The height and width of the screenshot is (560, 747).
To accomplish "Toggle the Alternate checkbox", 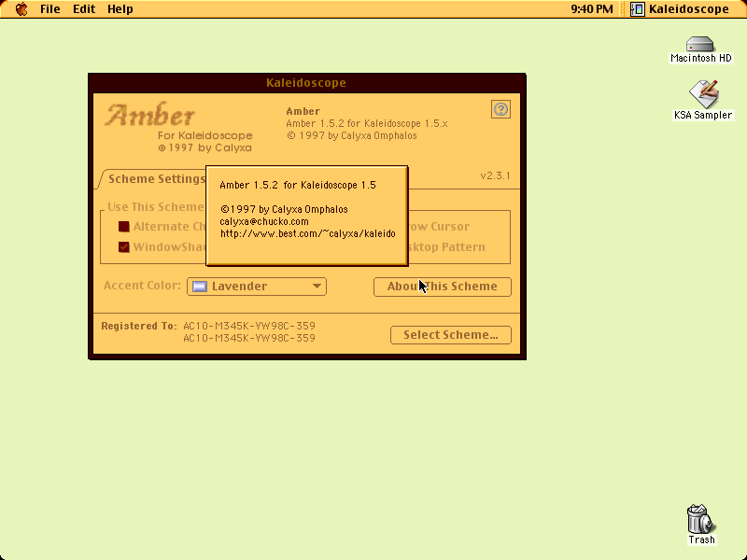I will [124, 227].
